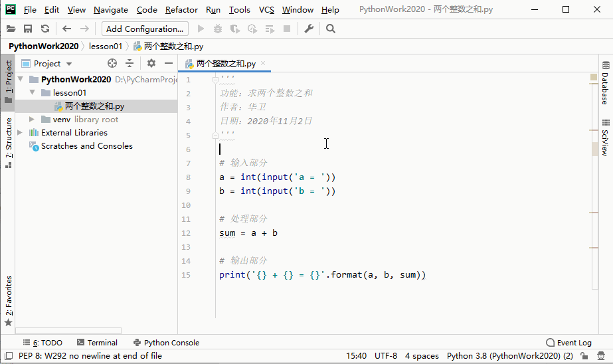Click the warning stripe mark near line 12
This screenshot has height=364, width=613.
(x=594, y=213)
